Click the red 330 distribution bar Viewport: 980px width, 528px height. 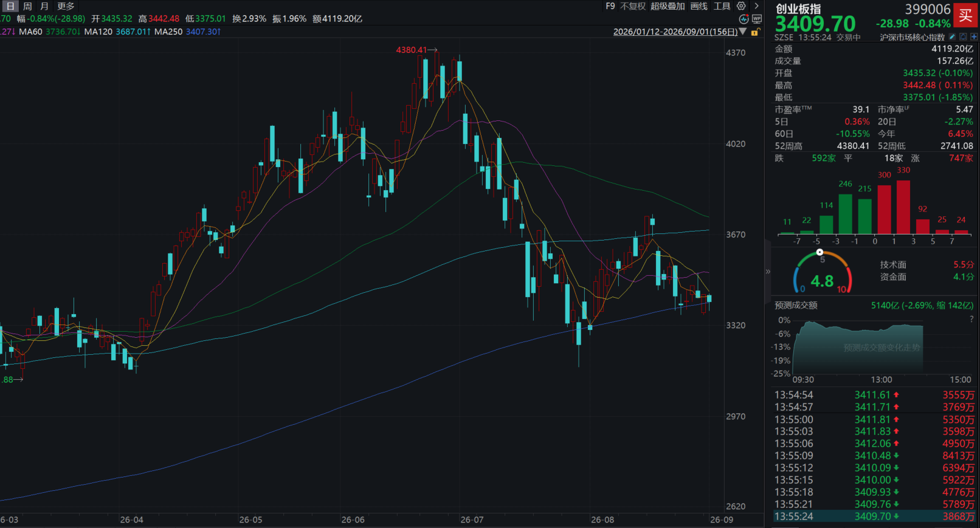[x=903, y=207]
